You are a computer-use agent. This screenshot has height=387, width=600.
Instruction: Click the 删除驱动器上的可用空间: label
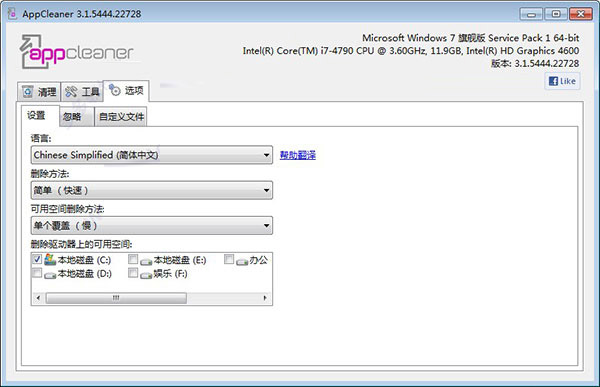[x=82, y=244]
